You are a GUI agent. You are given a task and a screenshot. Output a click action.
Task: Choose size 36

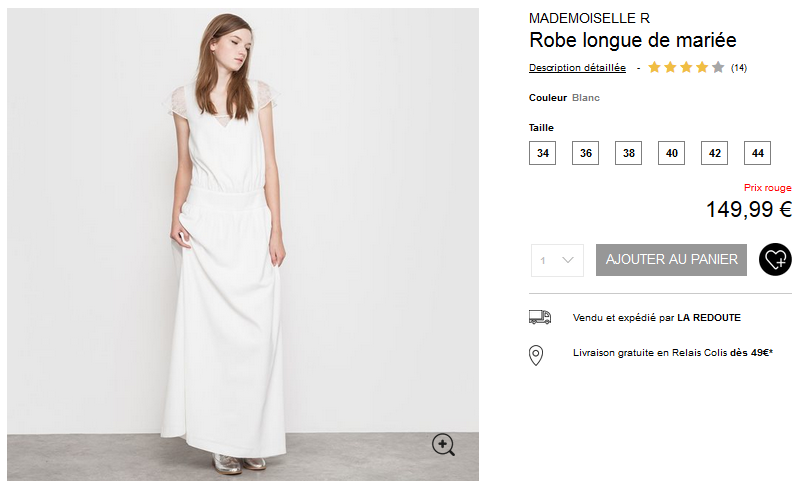tap(585, 153)
